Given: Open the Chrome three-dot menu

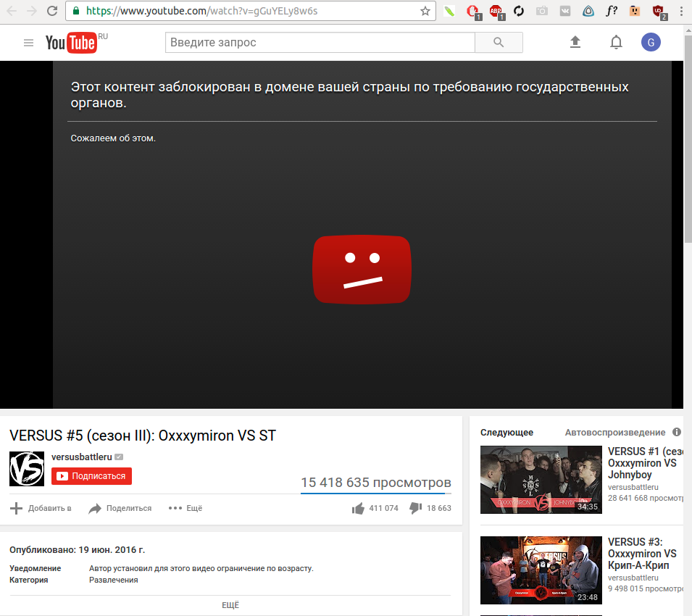Looking at the screenshot, I should pyautogui.click(x=680, y=11).
